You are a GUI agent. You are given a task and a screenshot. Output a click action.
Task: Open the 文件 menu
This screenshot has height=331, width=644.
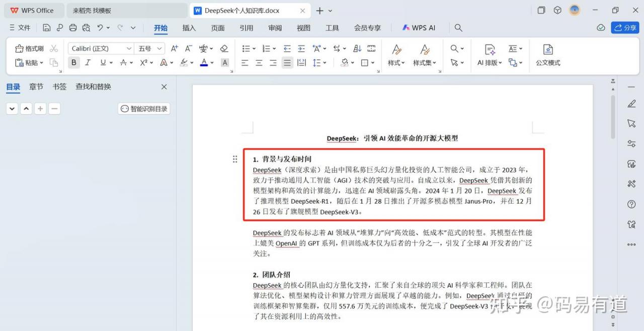tap(20, 28)
